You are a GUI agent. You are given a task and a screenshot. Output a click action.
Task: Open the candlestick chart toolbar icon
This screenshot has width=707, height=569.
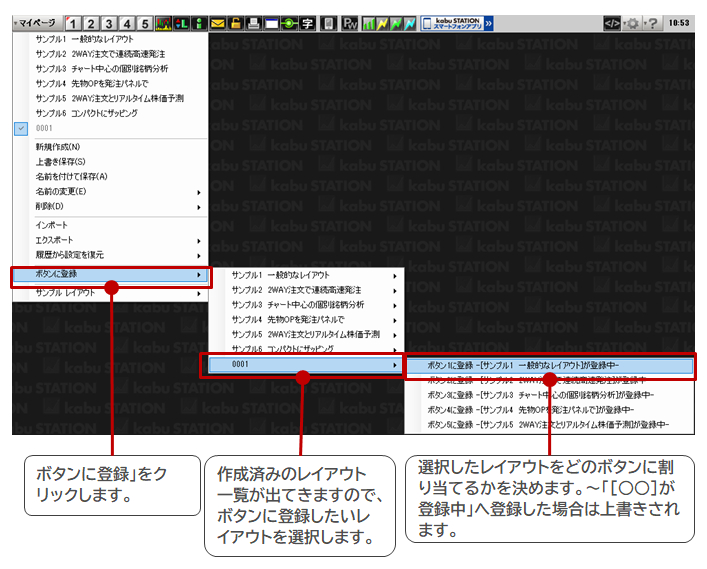(163, 23)
